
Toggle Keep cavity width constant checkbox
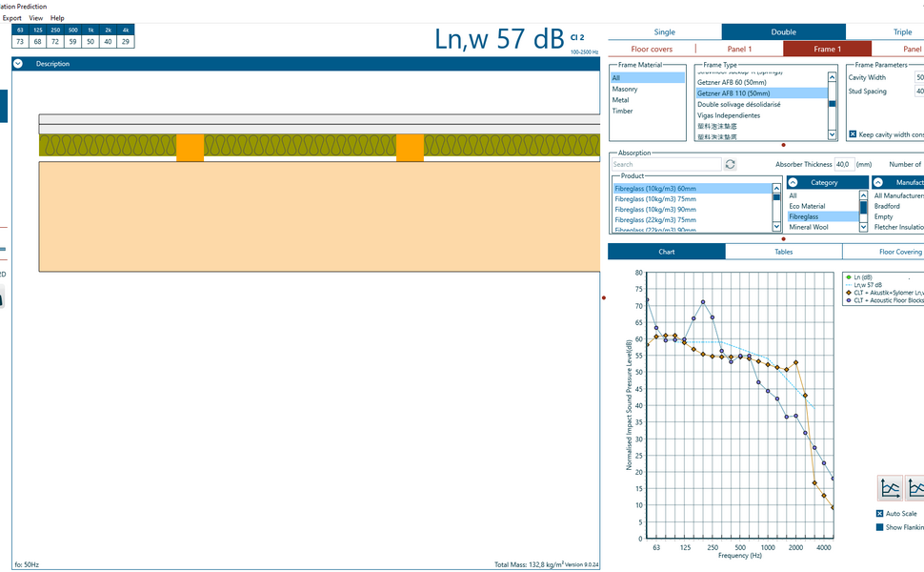point(853,134)
